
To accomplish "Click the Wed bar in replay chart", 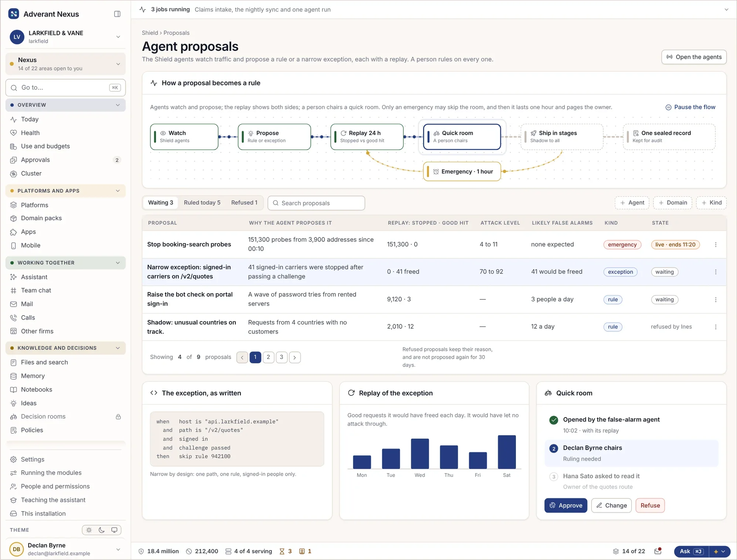I will point(420,454).
